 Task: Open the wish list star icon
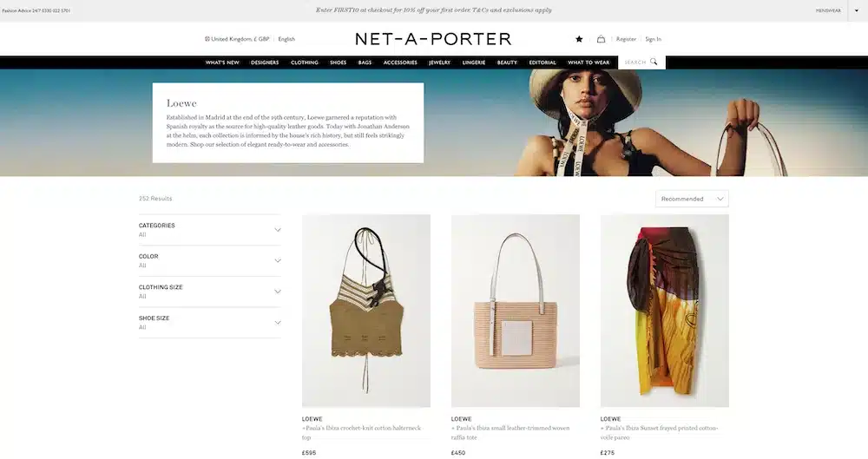pyautogui.click(x=579, y=39)
